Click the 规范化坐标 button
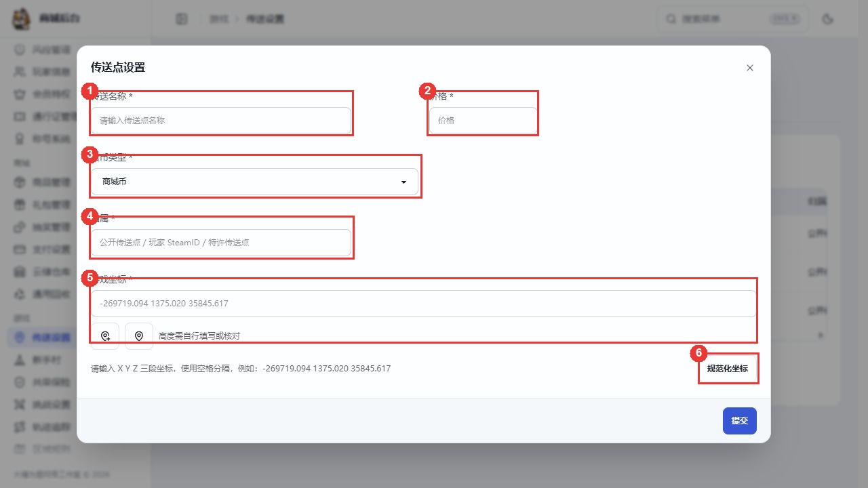 pyautogui.click(x=728, y=369)
